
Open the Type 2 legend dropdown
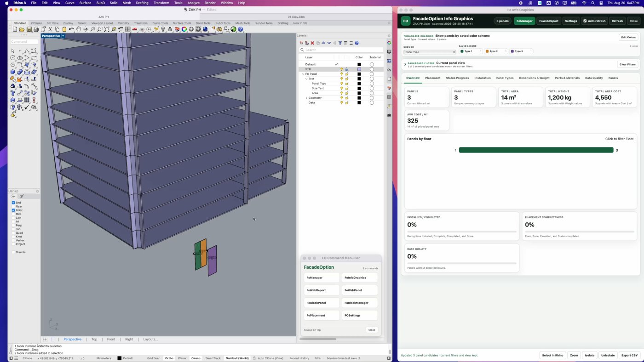[x=495, y=51]
